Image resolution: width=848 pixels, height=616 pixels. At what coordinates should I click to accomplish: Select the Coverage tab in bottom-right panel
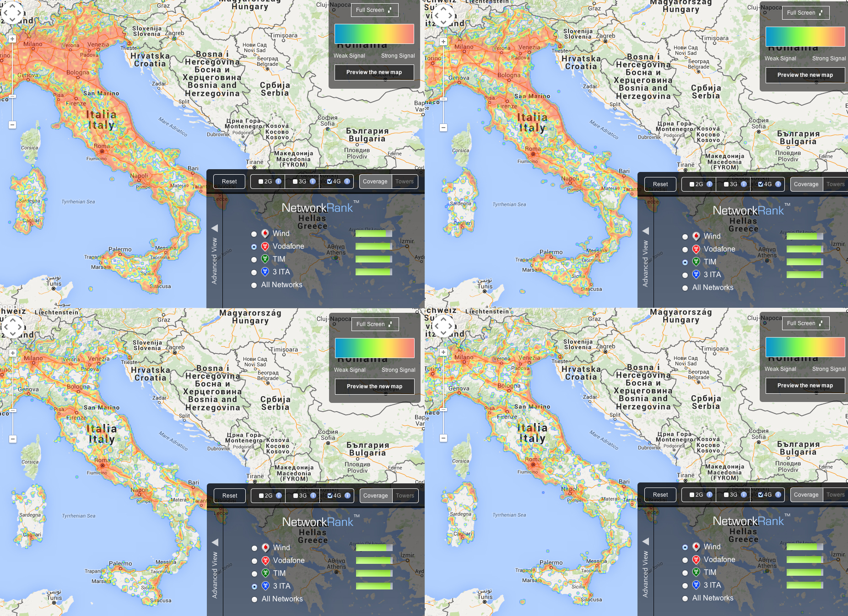click(806, 495)
